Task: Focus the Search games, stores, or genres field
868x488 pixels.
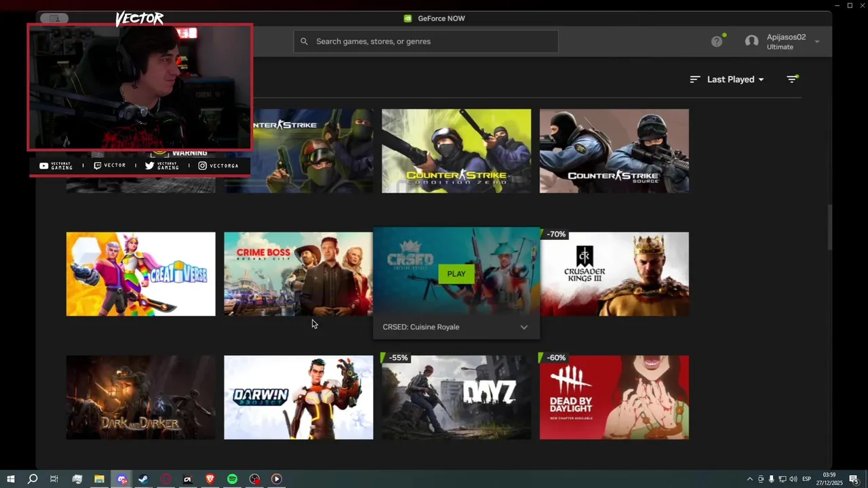Action: click(426, 41)
